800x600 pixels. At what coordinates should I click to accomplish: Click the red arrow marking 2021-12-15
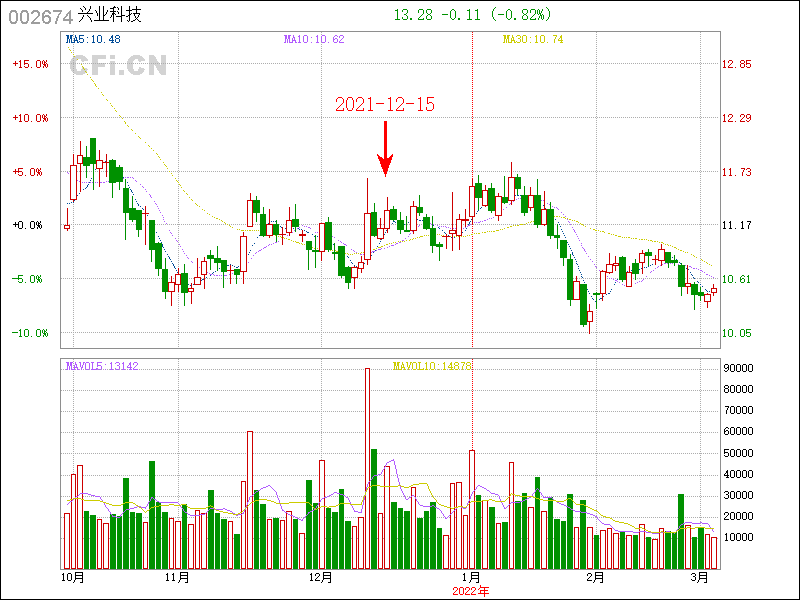[x=385, y=148]
